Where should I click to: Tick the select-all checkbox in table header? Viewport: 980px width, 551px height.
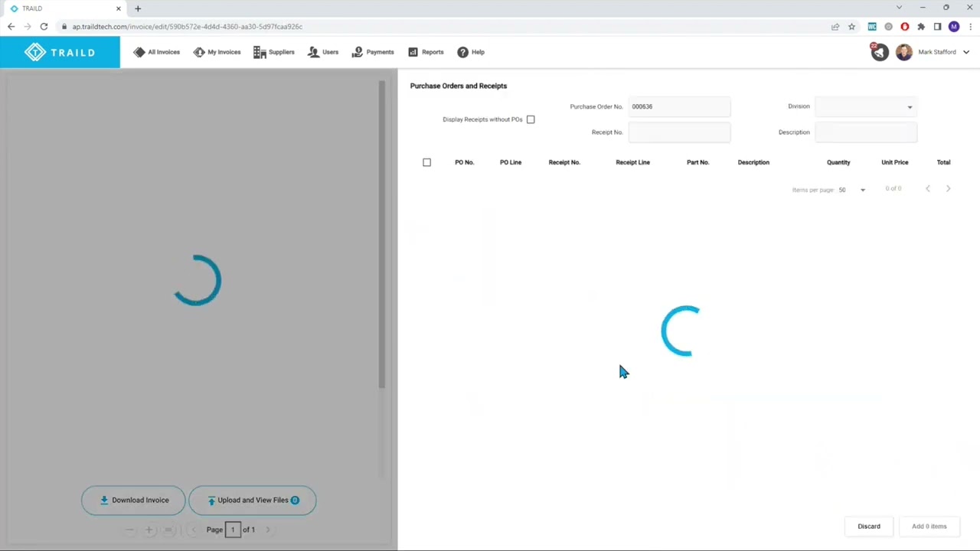[x=427, y=162]
